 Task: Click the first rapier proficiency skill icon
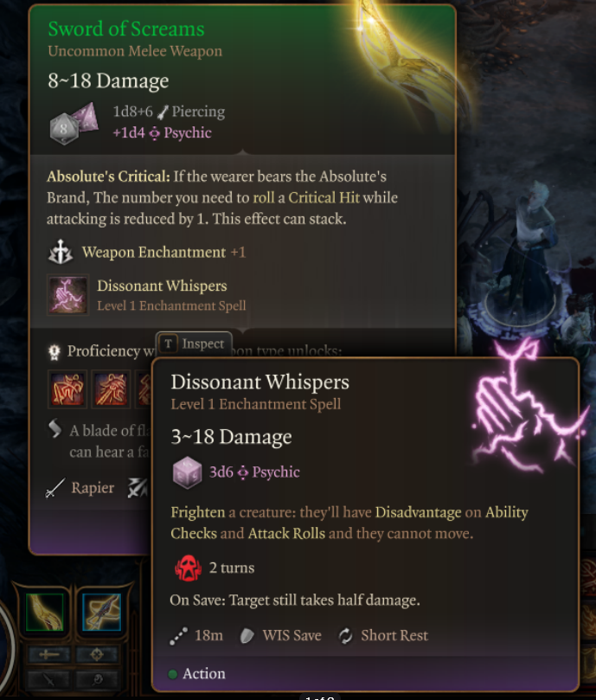tap(67, 389)
